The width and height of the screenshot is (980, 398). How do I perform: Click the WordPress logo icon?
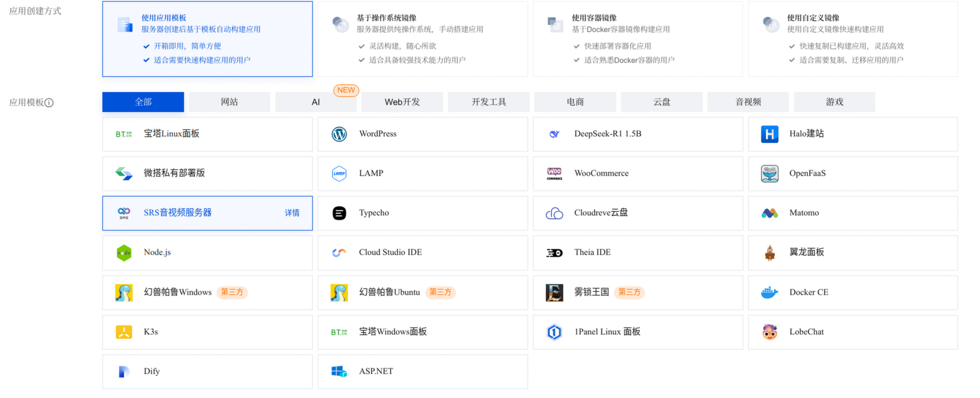[339, 134]
